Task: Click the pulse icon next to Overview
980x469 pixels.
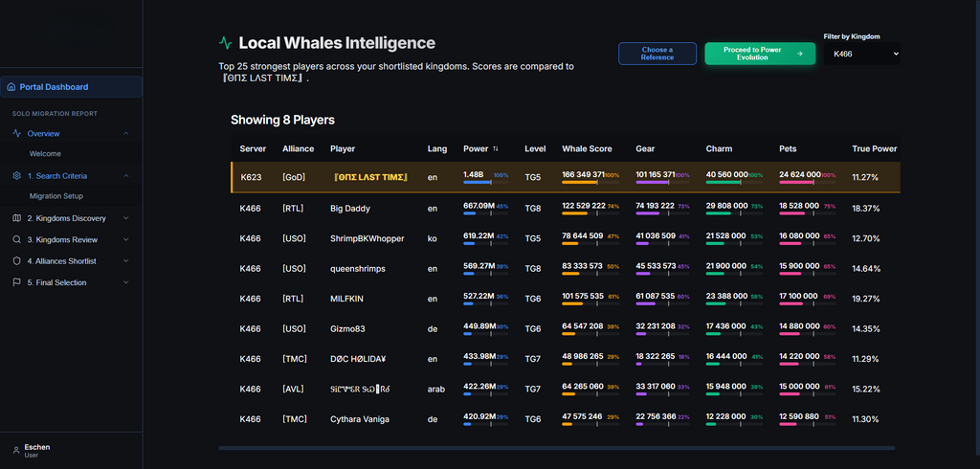Action: pyautogui.click(x=17, y=134)
